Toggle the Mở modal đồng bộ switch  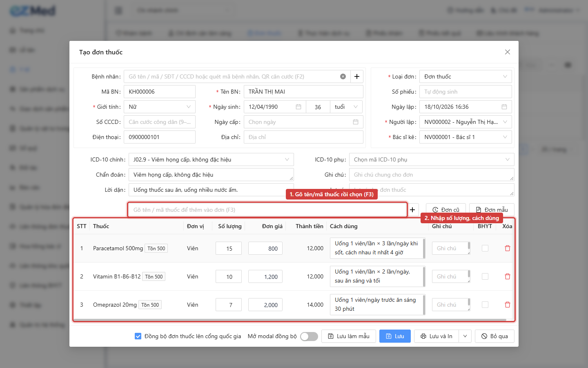coord(309,336)
